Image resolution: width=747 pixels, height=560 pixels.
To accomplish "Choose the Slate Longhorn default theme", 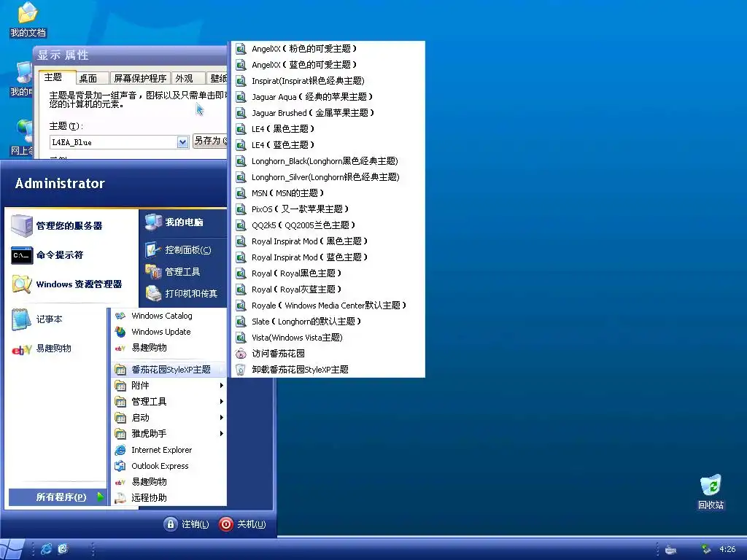I will [x=328, y=322].
